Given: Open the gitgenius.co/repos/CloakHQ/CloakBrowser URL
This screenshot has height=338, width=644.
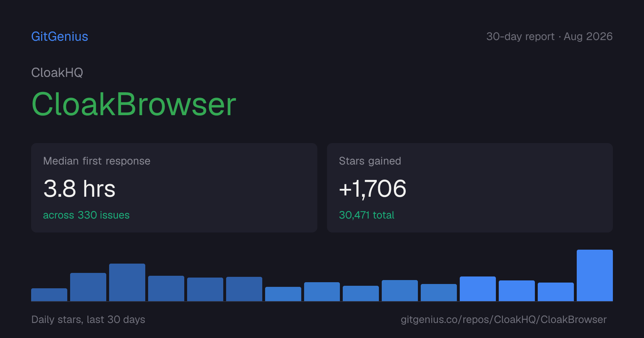Looking at the screenshot, I should tap(503, 319).
